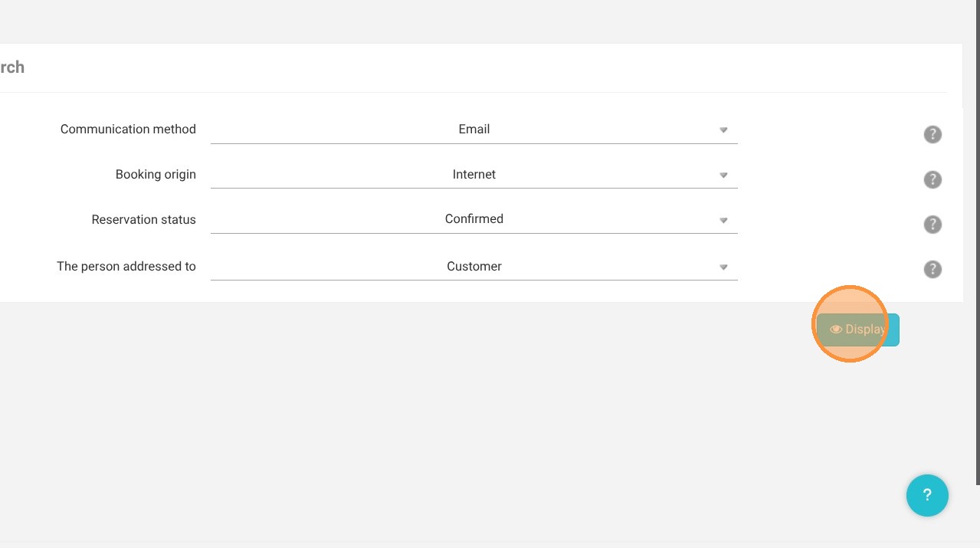Expand the Reservation status dropdown showing Confirmed
The image size is (980, 548).
(x=474, y=219)
